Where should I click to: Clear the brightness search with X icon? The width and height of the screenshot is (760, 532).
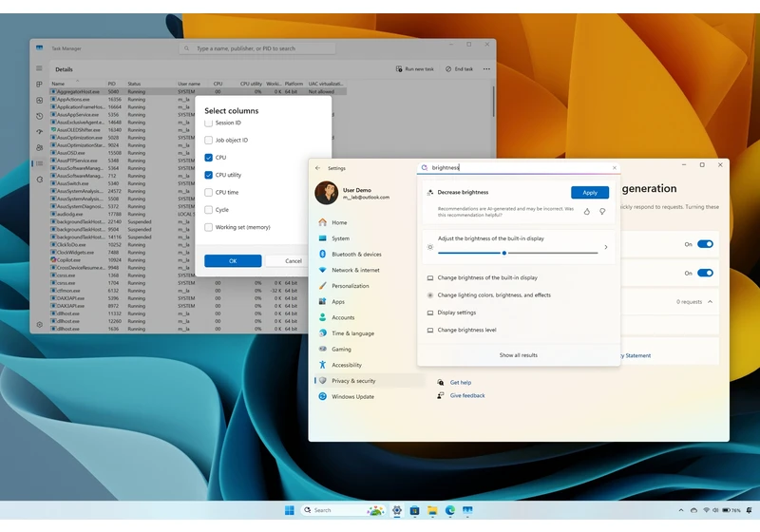pos(615,167)
